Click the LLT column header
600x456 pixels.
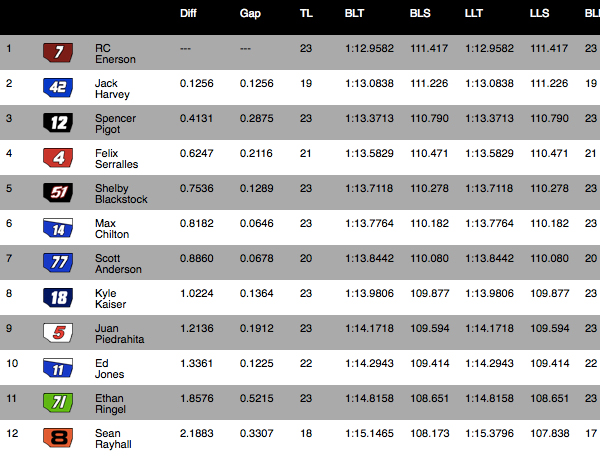coord(474,13)
